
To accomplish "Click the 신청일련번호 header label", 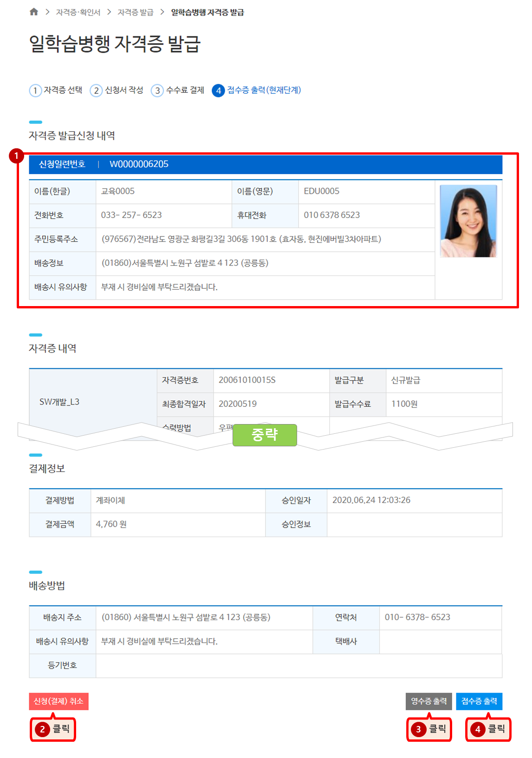I will point(62,164).
